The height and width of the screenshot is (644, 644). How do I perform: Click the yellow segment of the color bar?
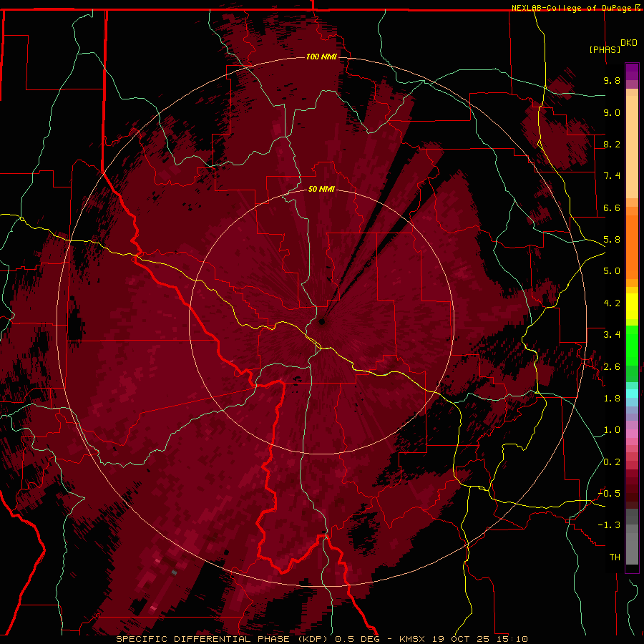coord(632,306)
